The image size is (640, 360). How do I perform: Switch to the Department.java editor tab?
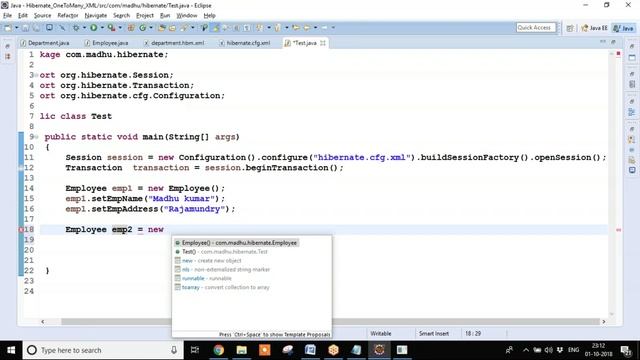coord(45,43)
